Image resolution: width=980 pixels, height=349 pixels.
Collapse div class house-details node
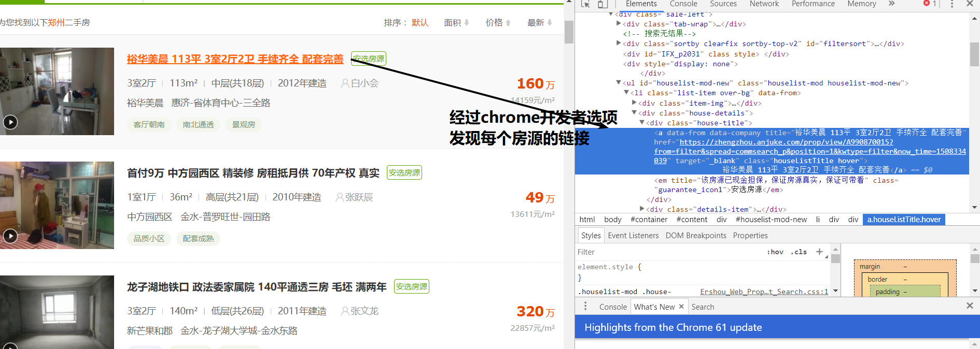click(x=634, y=113)
